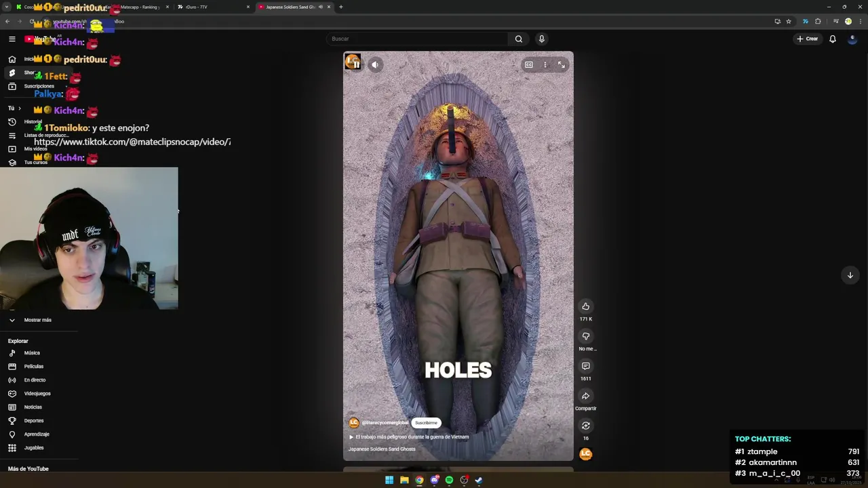
Task: Open the 1611 comments panel
Action: pos(586,366)
